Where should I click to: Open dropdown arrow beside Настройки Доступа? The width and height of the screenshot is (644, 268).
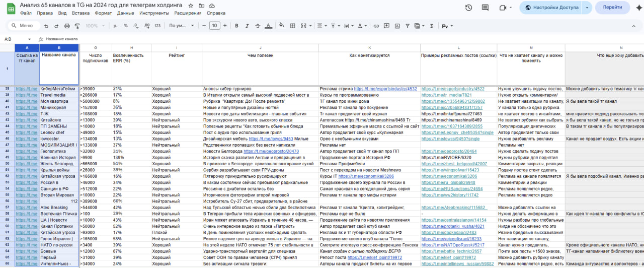coord(587,8)
